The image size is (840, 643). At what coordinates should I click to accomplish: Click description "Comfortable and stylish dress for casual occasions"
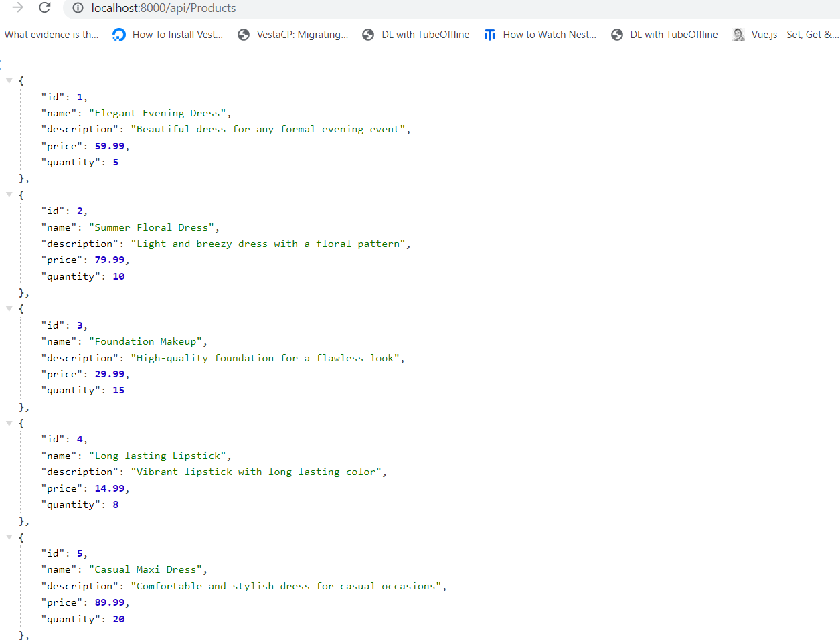(x=286, y=586)
